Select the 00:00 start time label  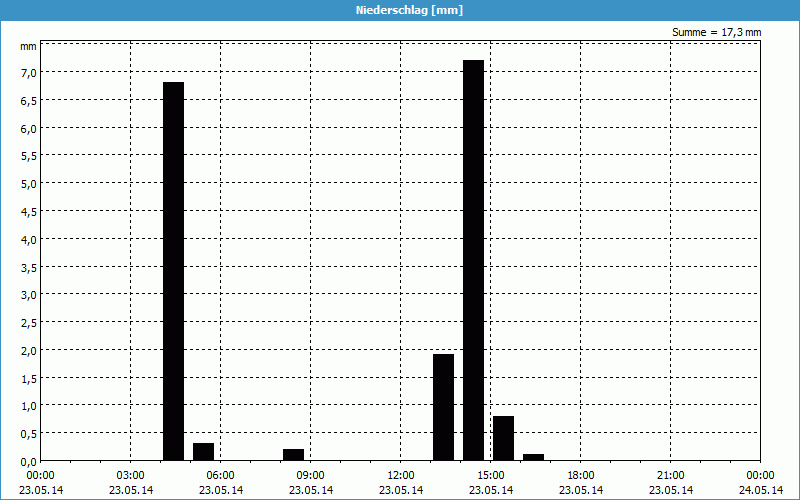tap(41, 475)
